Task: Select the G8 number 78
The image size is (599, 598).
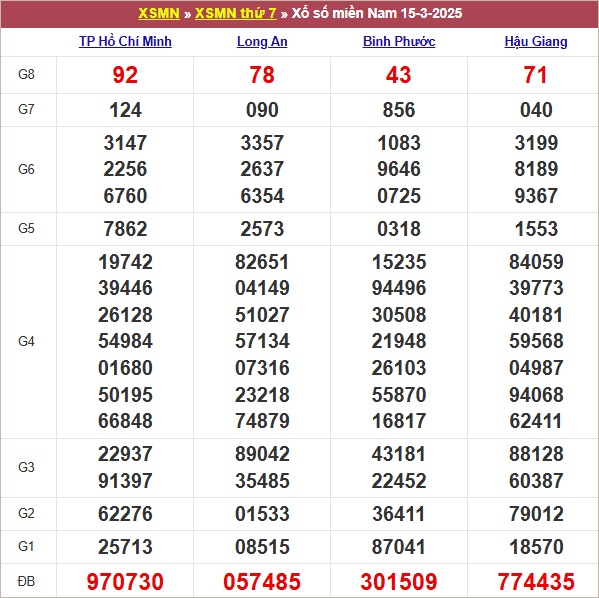Action: coord(262,75)
